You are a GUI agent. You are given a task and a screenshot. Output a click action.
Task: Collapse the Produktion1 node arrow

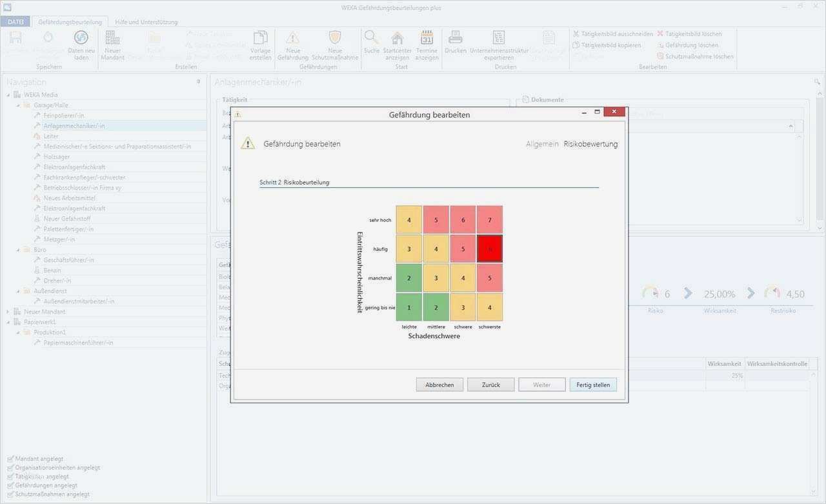(18, 332)
